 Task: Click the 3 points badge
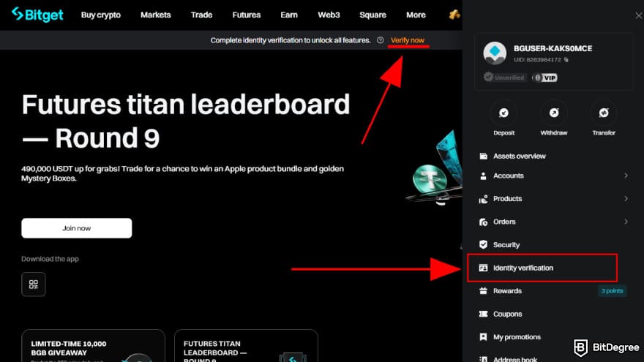[612, 291]
